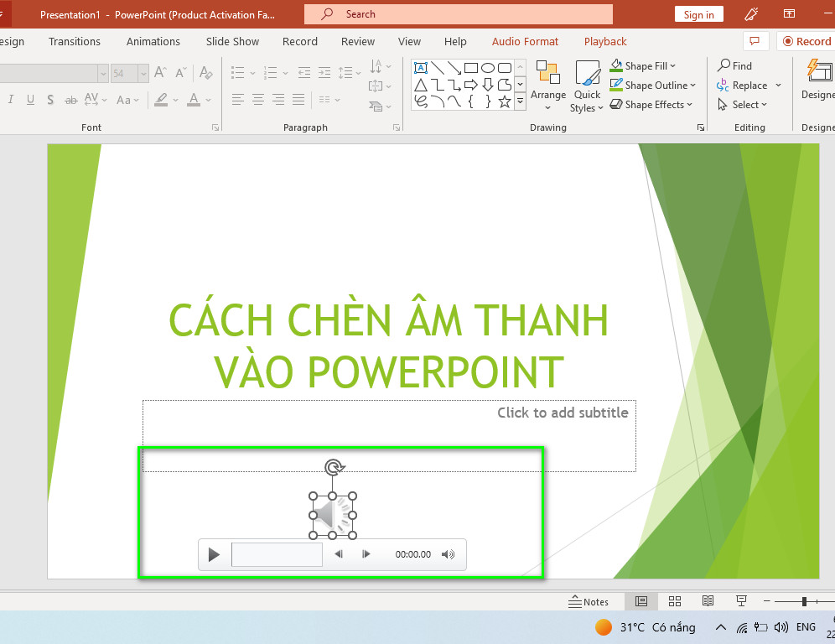Viewport: 835px width, 644px height.
Task: Open the comments pane icon
Action: pyautogui.click(x=755, y=42)
